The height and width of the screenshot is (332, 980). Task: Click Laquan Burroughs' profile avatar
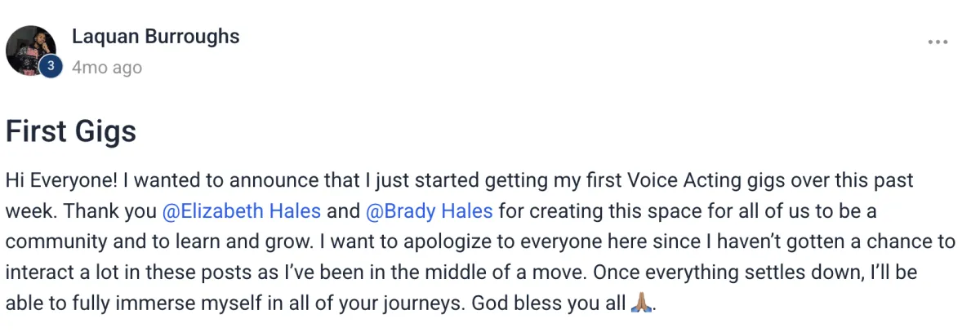(30, 49)
